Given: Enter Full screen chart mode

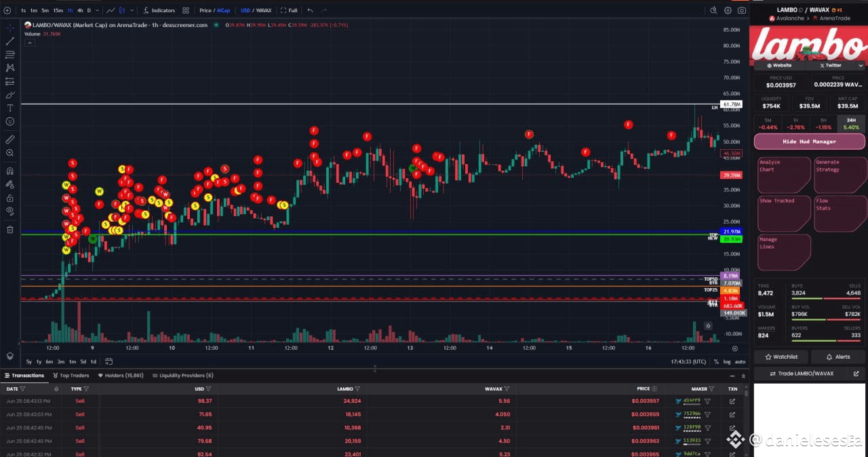Looking at the screenshot, I should 289,10.
